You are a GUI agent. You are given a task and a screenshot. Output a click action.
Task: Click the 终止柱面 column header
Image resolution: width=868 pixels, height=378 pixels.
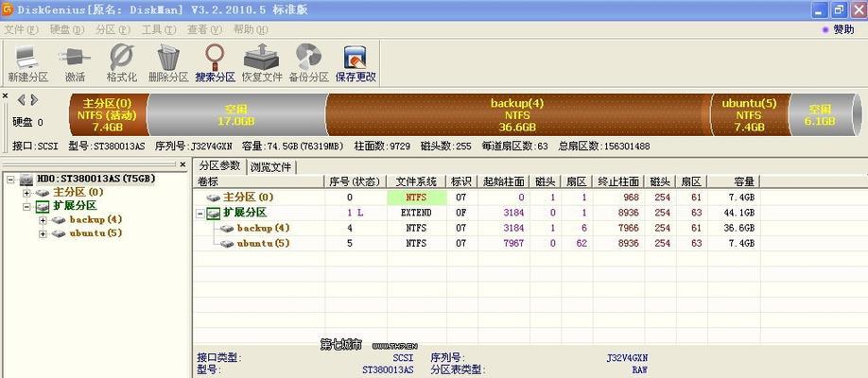point(618,181)
